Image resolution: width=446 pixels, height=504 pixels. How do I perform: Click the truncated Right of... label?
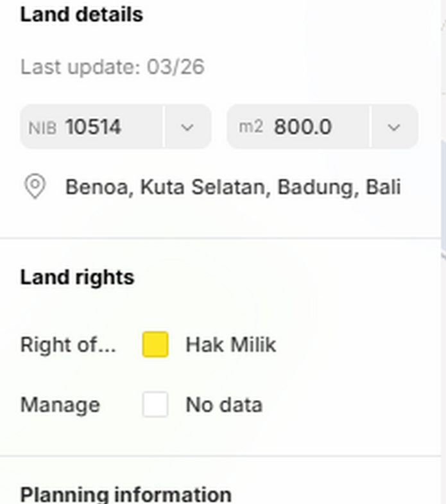(x=68, y=345)
